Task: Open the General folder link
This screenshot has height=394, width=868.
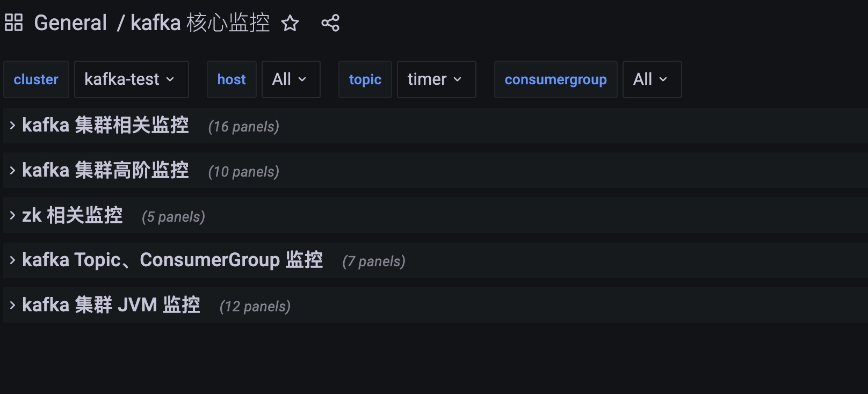Action: 70,23
